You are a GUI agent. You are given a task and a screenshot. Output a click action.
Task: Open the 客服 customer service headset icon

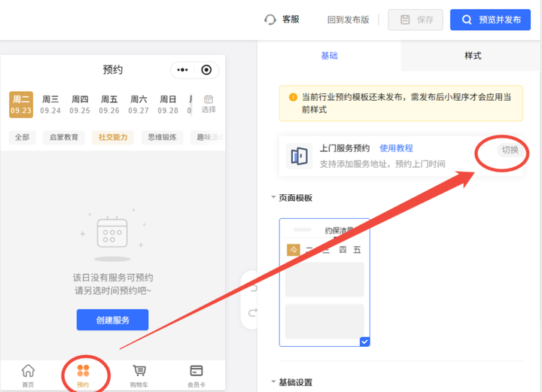(270, 20)
